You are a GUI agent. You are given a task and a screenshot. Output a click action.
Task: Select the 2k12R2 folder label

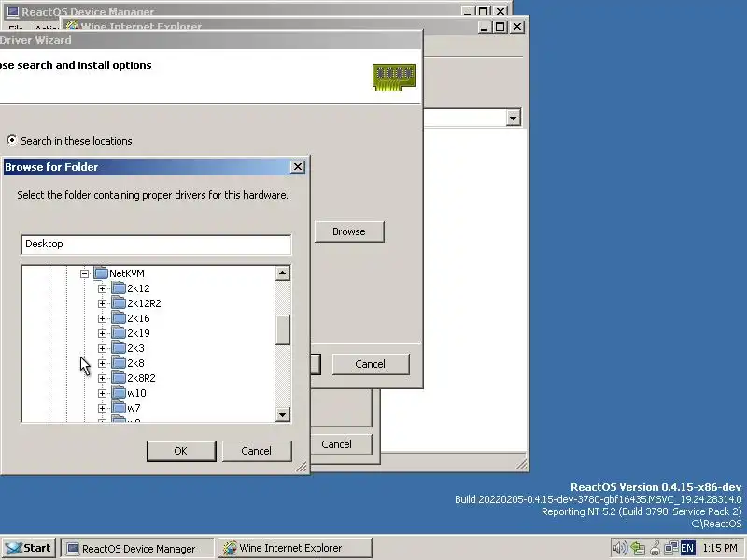point(144,303)
